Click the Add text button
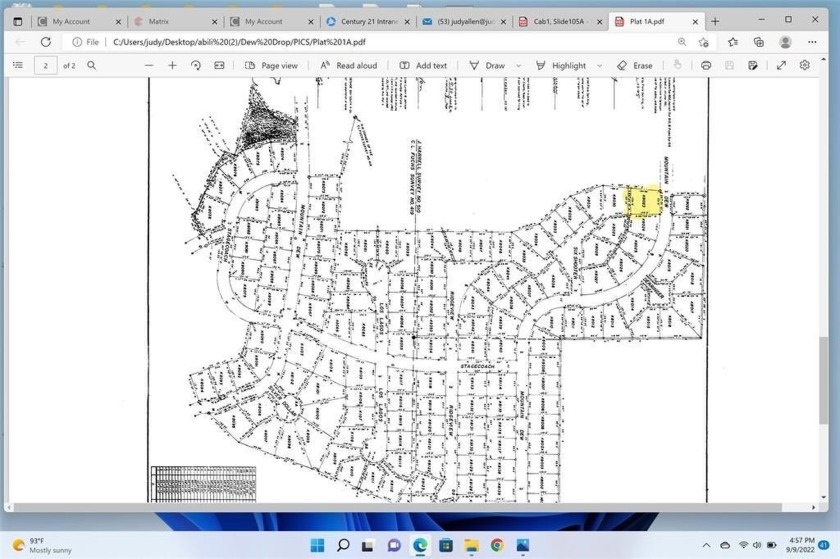The image size is (840, 559). coord(423,65)
